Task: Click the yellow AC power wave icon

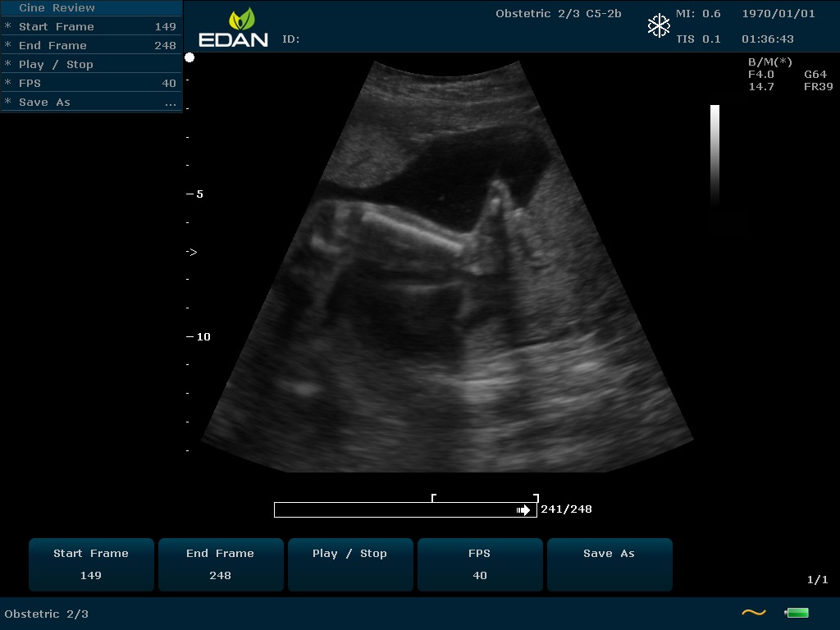Action: pyautogui.click(x=753, y=612)
